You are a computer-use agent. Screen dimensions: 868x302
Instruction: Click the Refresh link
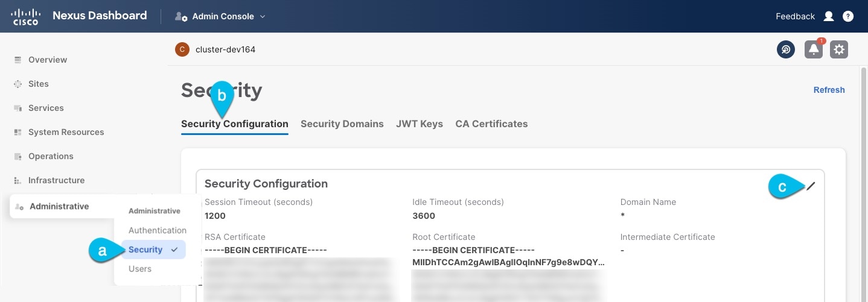pyautogui.click(x=829, y=90)
